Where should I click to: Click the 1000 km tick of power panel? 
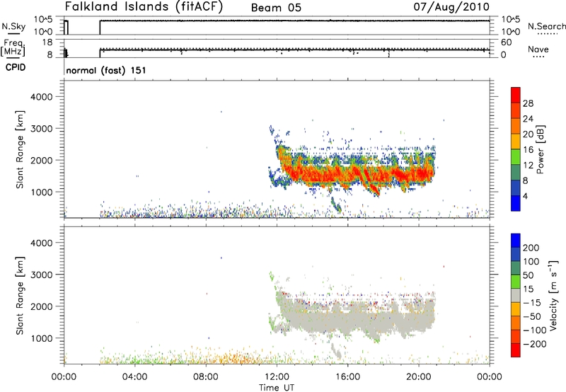[x=42, y=192]
